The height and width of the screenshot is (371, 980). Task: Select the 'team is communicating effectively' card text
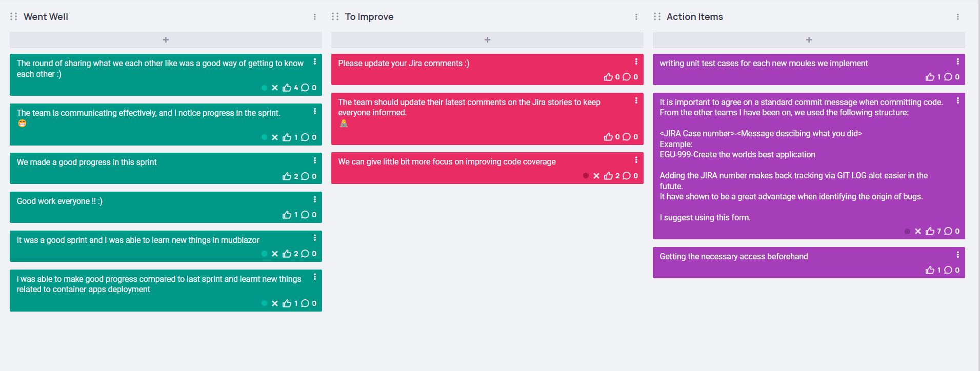coord(148,113)
